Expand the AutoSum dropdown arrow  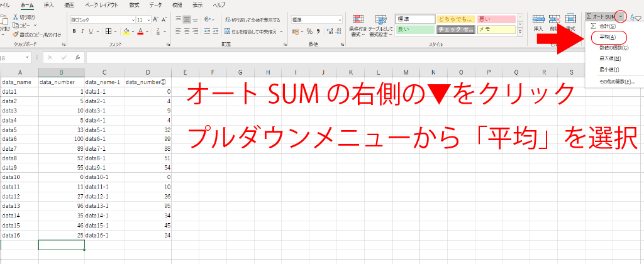click(x=621, y=15)
